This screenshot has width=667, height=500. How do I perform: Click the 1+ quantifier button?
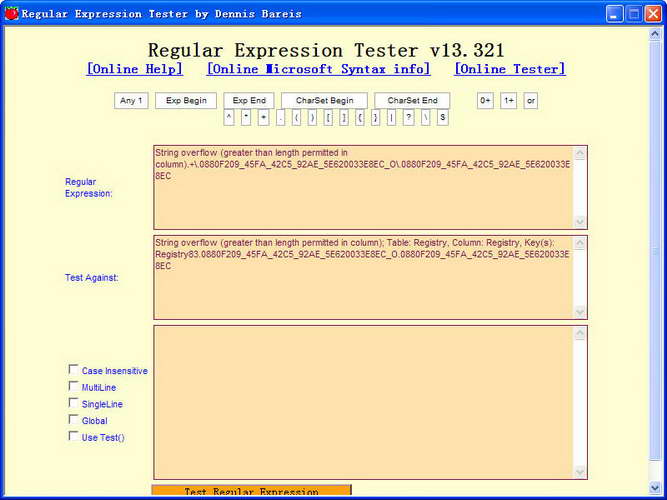click(508, 101)
